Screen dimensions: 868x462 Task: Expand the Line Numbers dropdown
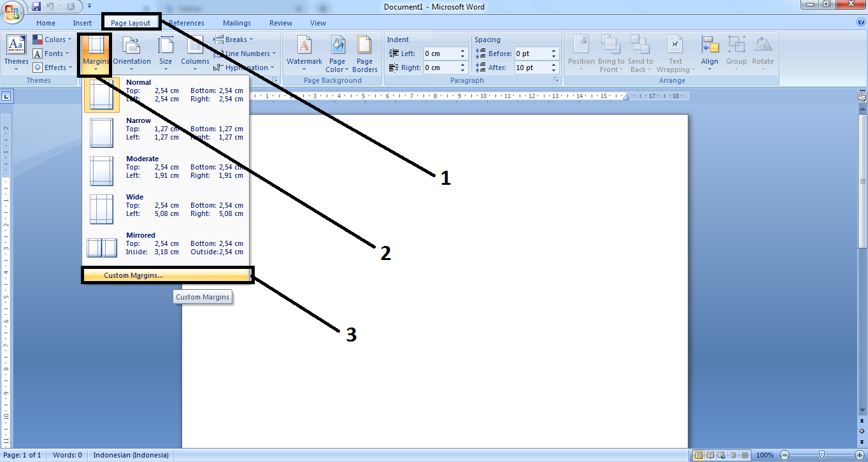pos(245,54)
